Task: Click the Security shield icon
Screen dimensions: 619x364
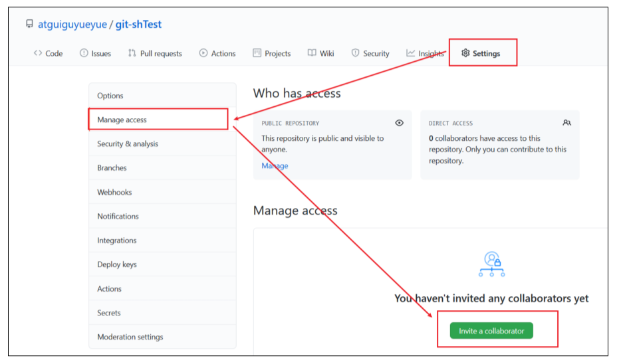Action: tap(355, 53)
